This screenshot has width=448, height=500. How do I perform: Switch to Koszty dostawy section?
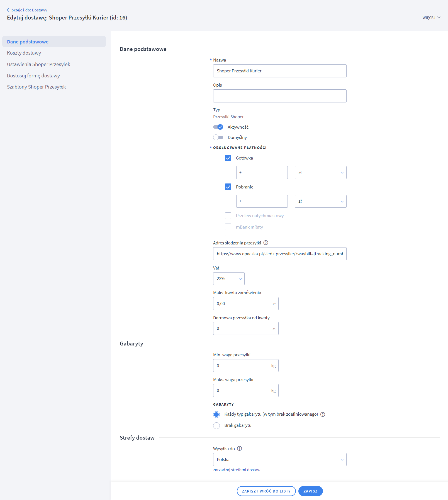click(24, 53)
